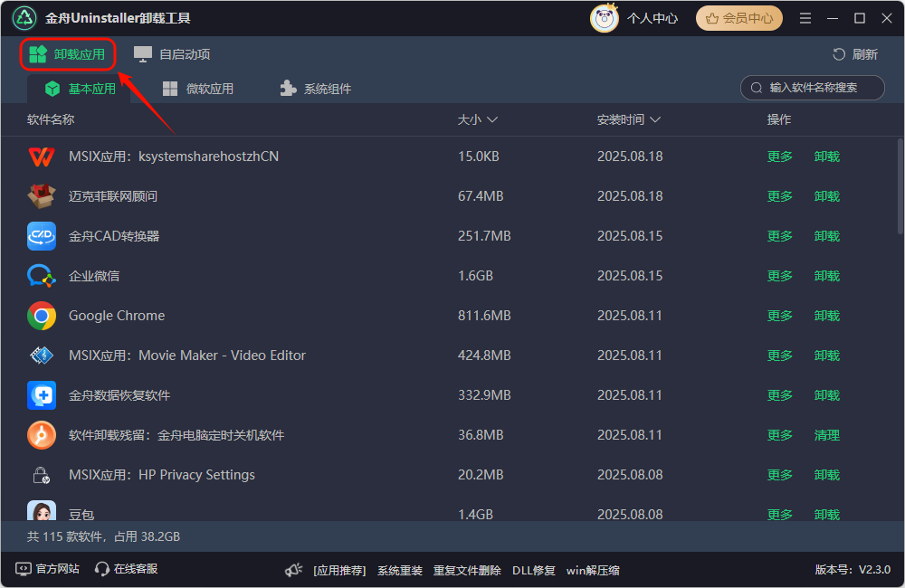The image size is (905, 588).
Task: Click 卸载 for 迈克菲联网顾问
Action: point(827,196)
